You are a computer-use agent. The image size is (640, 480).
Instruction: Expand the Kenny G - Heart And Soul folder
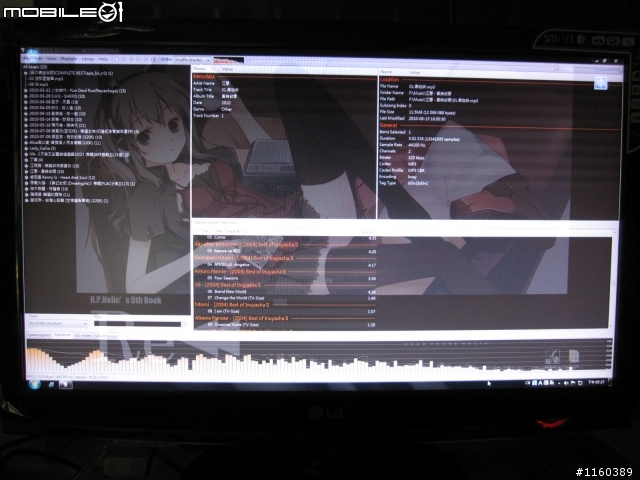click(x=26, y=178)
